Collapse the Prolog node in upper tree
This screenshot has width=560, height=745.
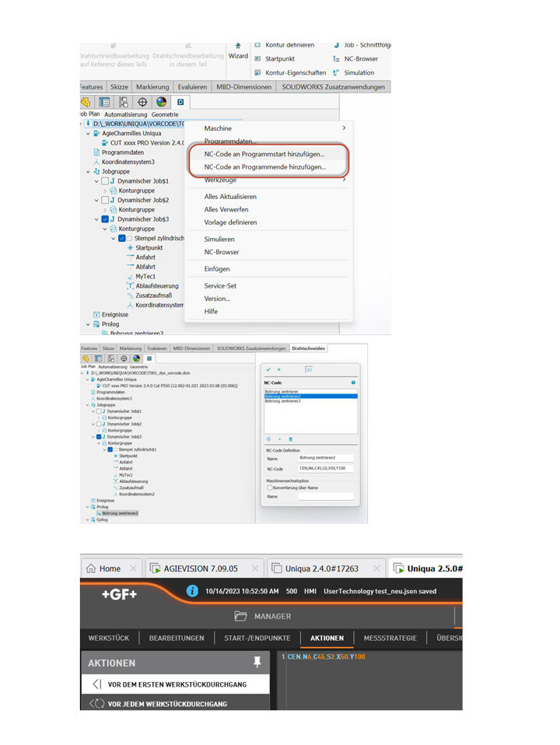point(88,324)
